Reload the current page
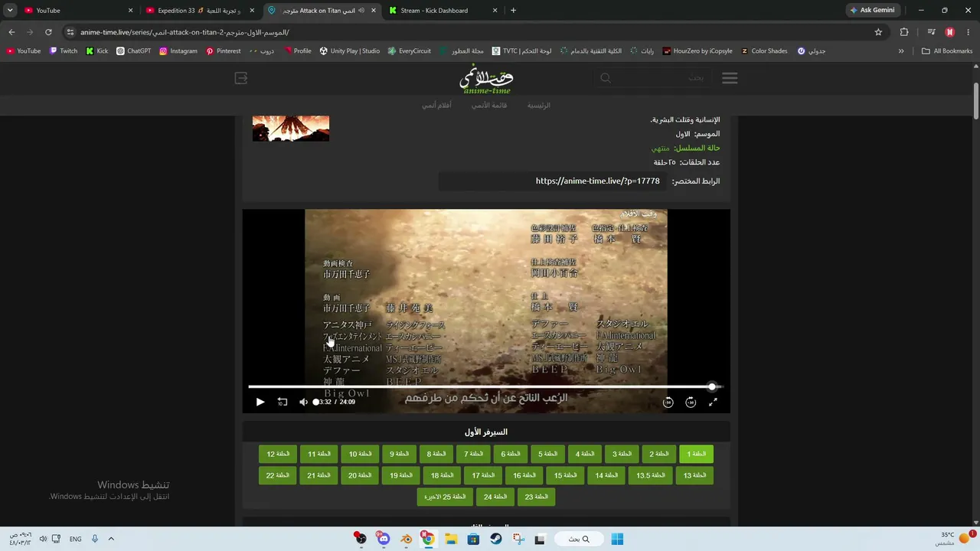This screenshot has width=980, height=551. [x=48, y=32]
